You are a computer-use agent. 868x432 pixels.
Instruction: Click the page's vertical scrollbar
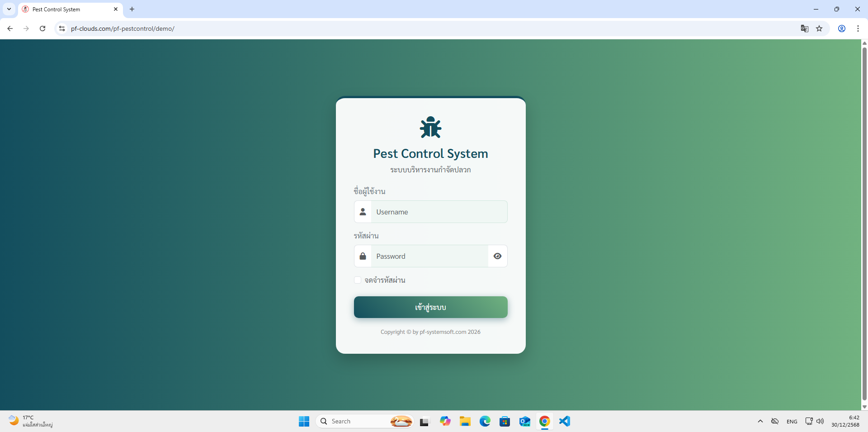coord(864,226)
